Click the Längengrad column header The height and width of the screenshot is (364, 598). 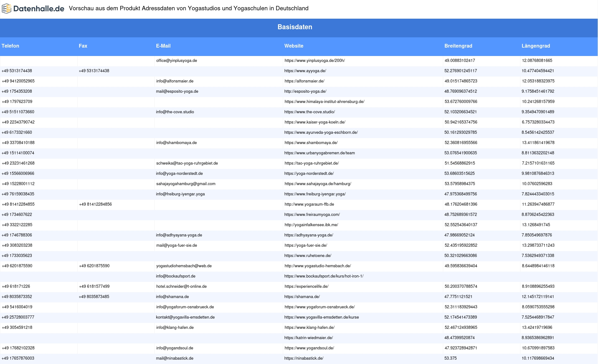point(536,46)
